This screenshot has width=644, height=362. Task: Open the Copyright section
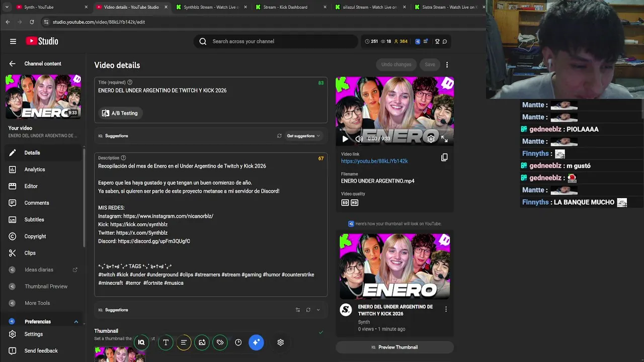pyautogui.click(x=43, y=236)
